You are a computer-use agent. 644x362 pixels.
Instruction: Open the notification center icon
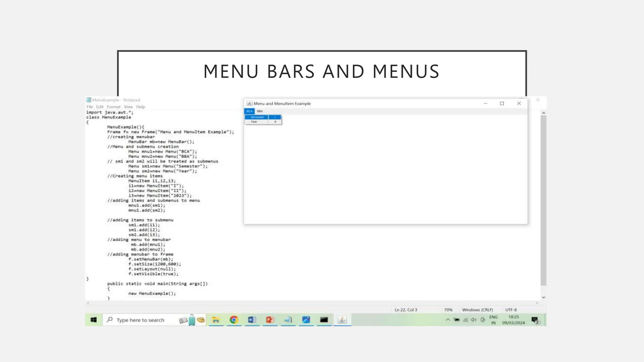(535, 320)
